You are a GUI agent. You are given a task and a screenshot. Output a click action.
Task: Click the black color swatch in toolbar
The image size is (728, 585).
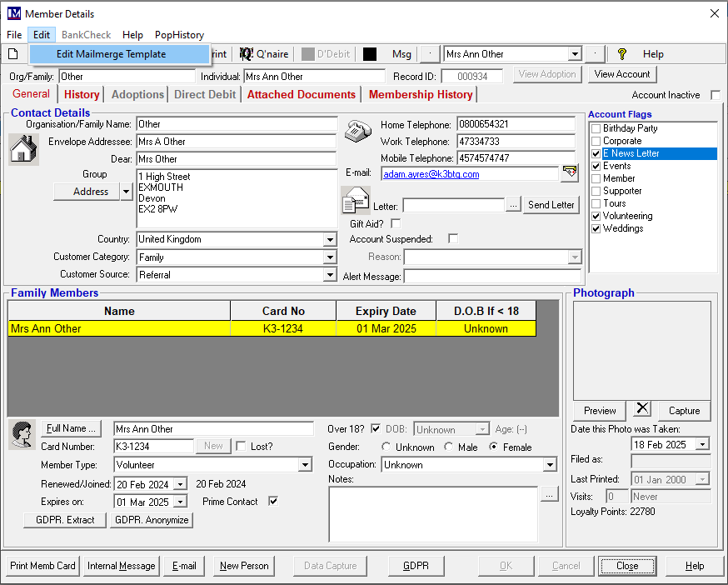pos(370,54)
